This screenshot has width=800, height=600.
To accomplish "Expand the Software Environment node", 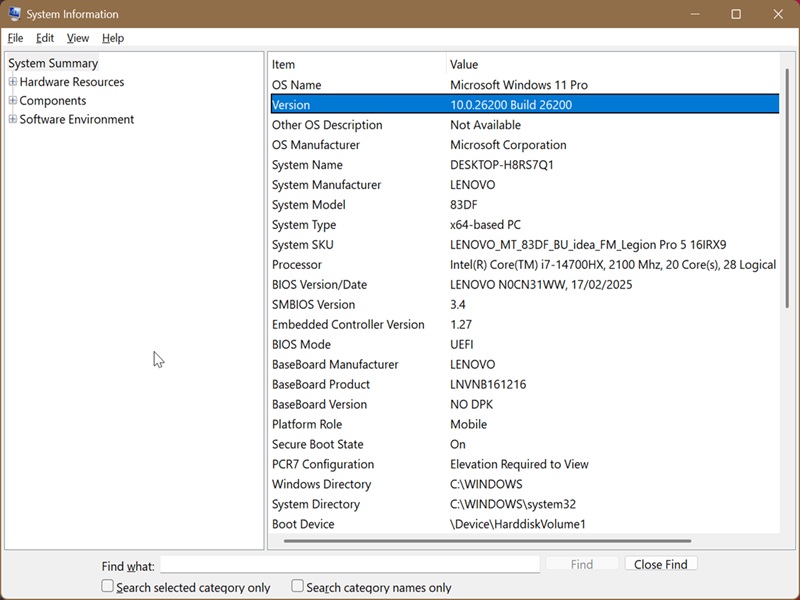I will pos(13,119).
